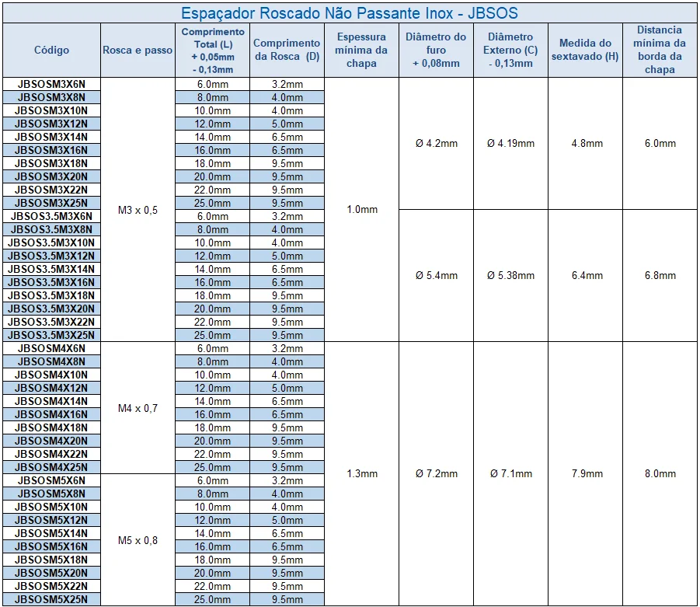Select code cell JBSOS3.5M3X20N
This screenshot has width=700, height=607.
[52, 309]
